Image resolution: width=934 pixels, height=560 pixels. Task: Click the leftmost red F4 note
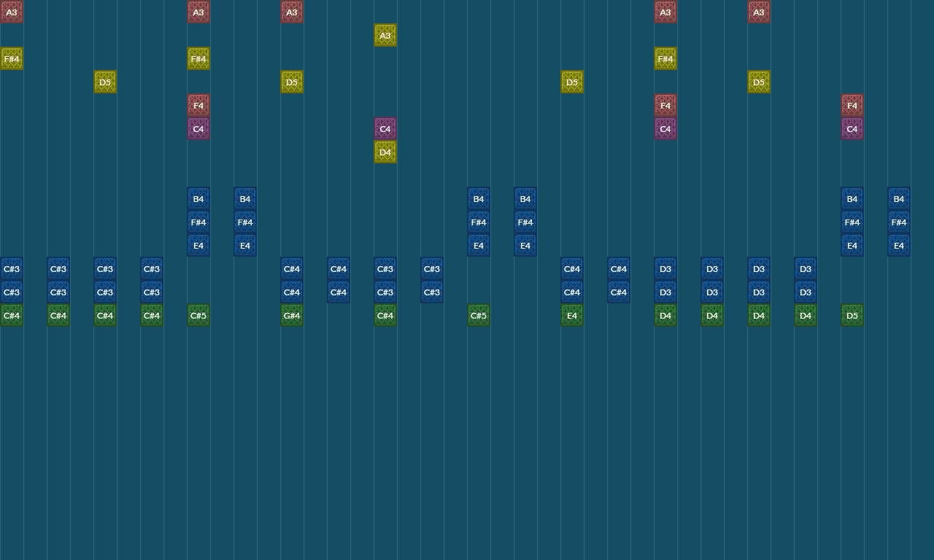click(x=198, y=105)
